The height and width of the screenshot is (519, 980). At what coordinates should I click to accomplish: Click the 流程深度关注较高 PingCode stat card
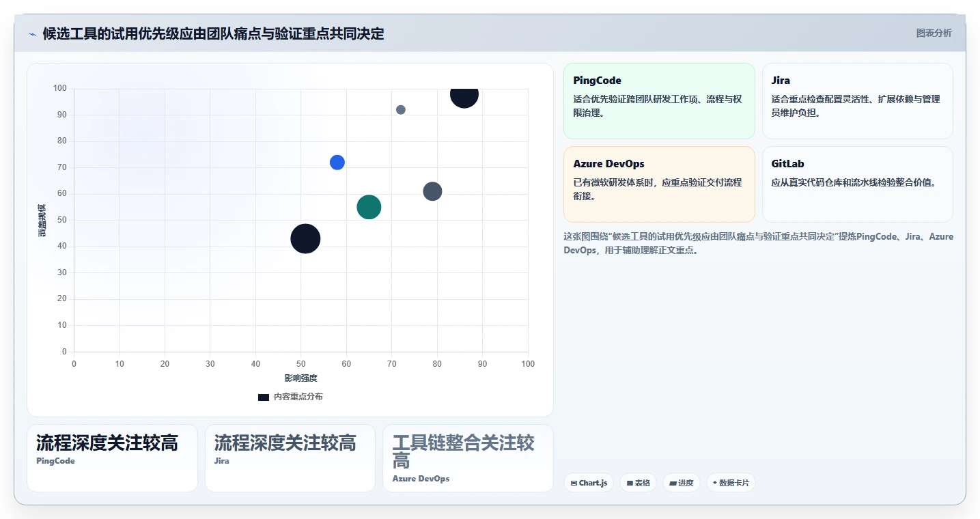pos(112,458)
